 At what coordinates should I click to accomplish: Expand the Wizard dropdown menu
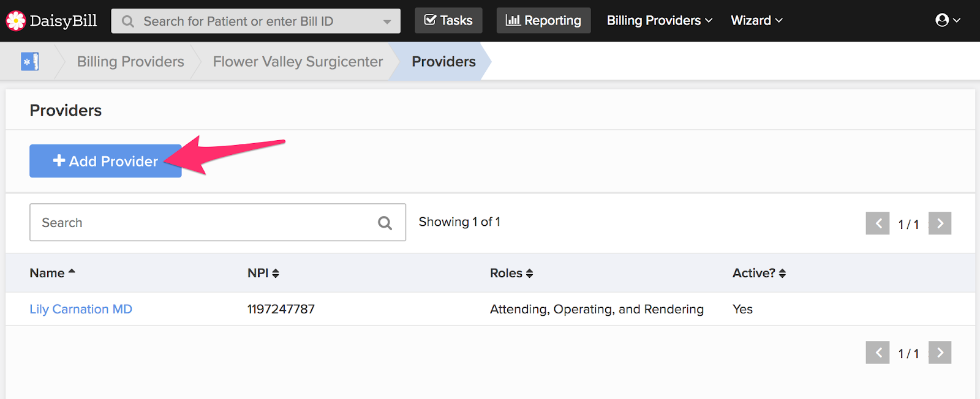pyautogui.click(x=756, y=20)
